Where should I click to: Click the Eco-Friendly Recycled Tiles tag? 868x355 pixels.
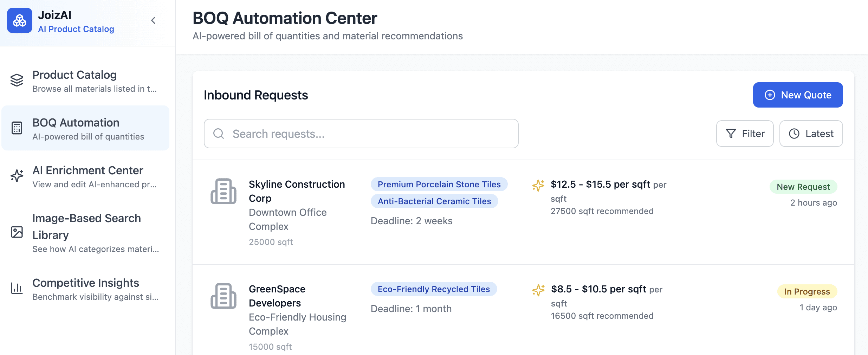pyautogui.click(x=434, y=289)
